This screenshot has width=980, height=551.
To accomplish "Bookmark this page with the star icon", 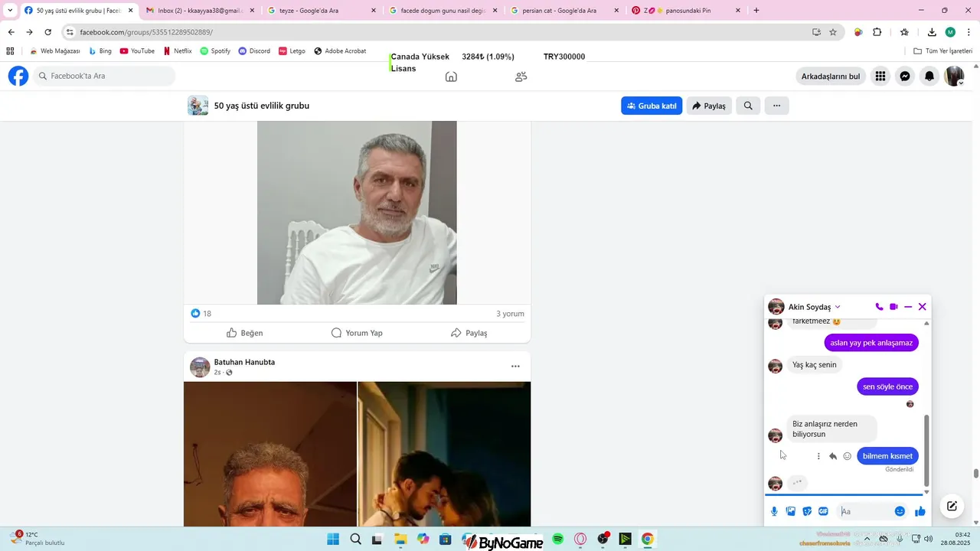I will pos(833,32).
